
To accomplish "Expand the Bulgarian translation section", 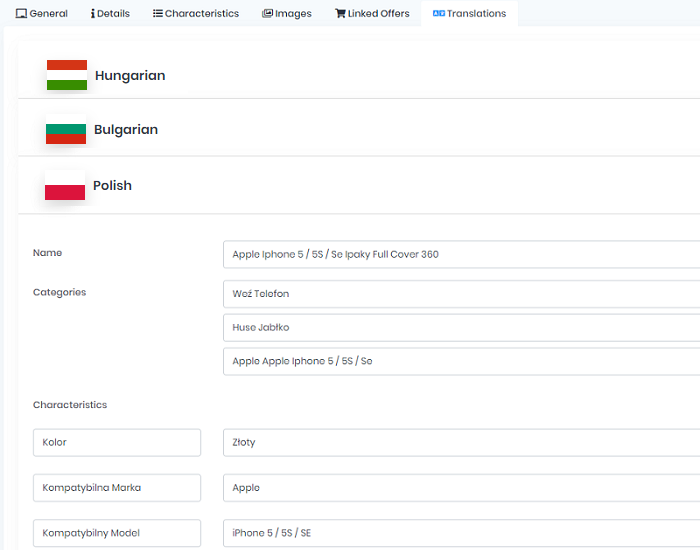I will point(359,129).
